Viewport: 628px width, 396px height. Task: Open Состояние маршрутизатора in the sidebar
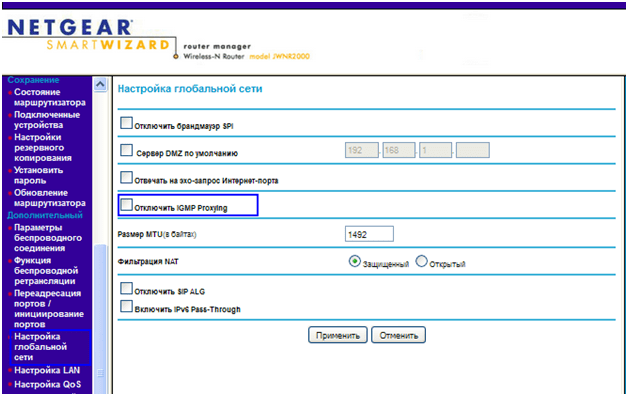(x=50, y=97)
